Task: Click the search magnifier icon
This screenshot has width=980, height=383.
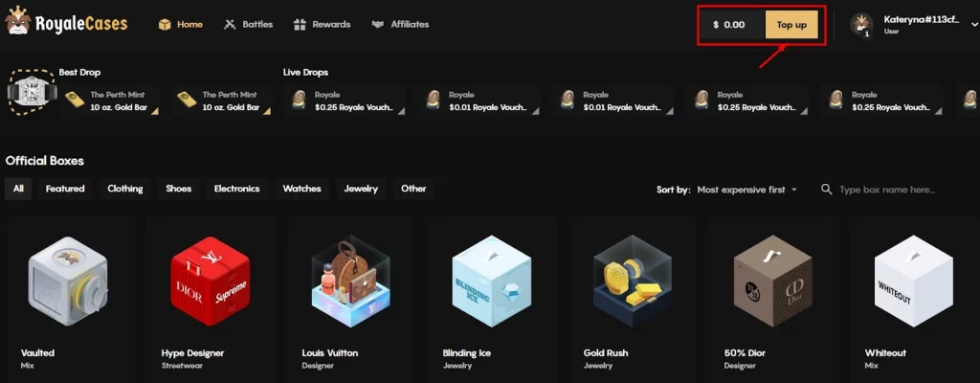Action: [x=827, y=190]
